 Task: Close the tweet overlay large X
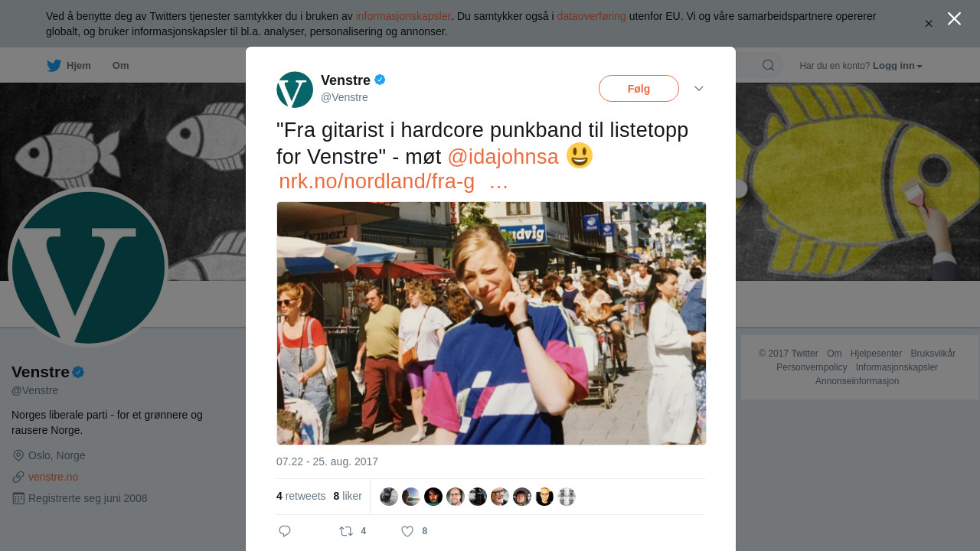point(954,18)
